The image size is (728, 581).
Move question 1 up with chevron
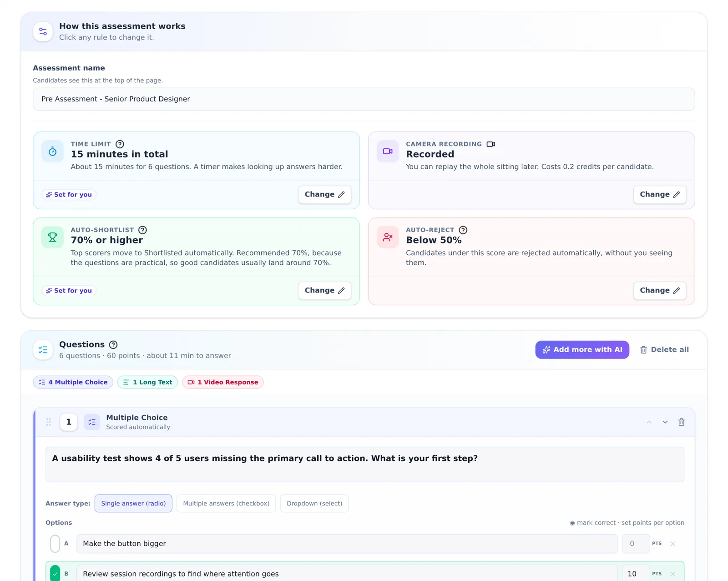[649, 422]
